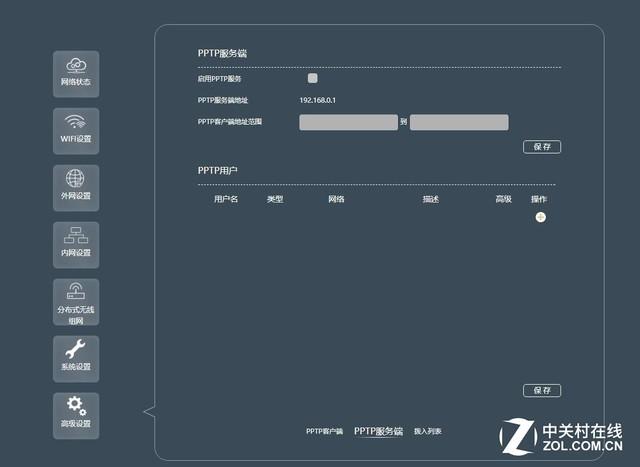Click the 描述 column header
The width and height of the screenshot is (640, 467).
pyautogui.click(x=431, y=199)
